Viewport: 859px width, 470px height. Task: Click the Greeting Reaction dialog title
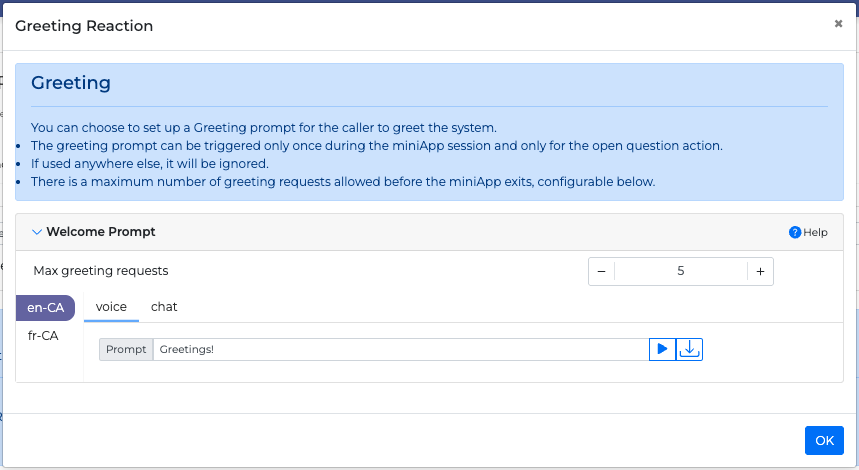pyautogui.click(x=84, y=26)
